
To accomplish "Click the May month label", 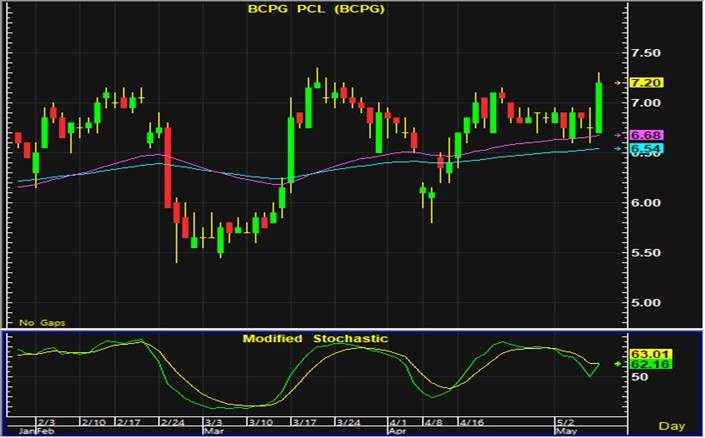I will point(567,431).
